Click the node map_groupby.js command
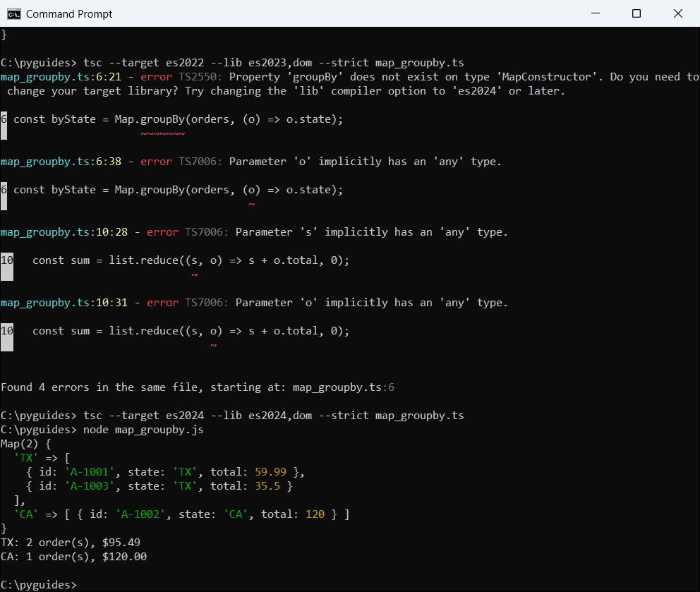700x592 pixels. pyautogui.click(x=143, y=430)
